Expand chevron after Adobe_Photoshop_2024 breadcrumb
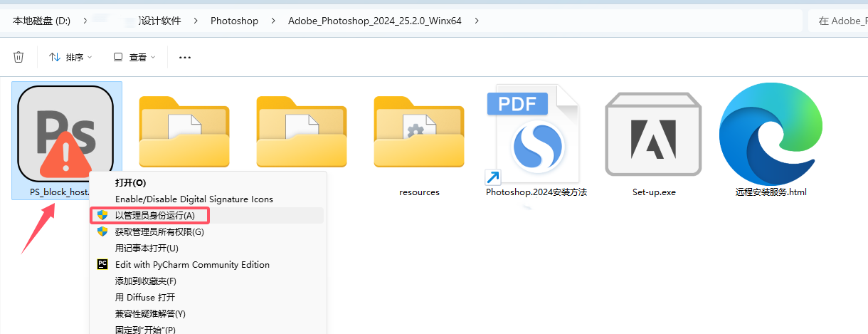Viewport: 868px width, 334px height. pyautogui.click(x=477, y=21)
